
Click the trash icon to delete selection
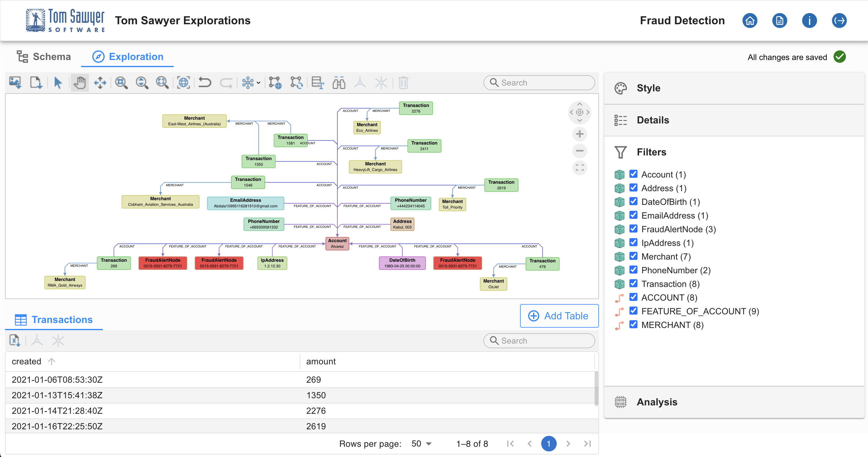pos(403,82)
